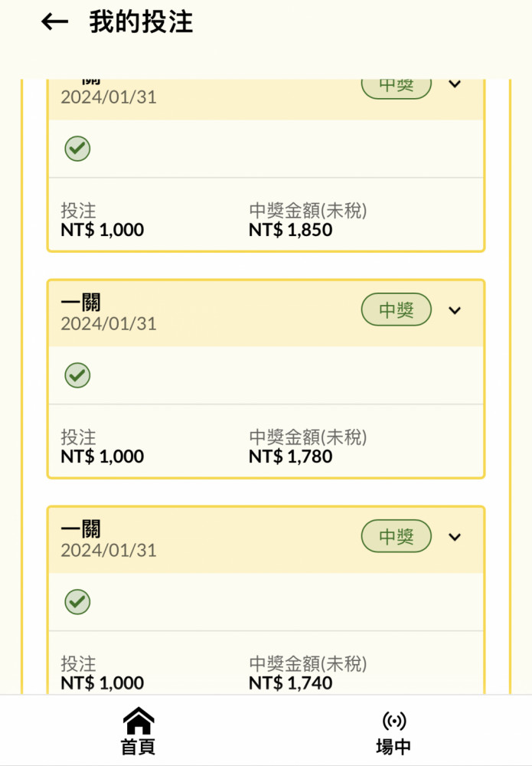
Task: Click green check icon in NT$ 1,780 card
Action: tap(77, 375)
